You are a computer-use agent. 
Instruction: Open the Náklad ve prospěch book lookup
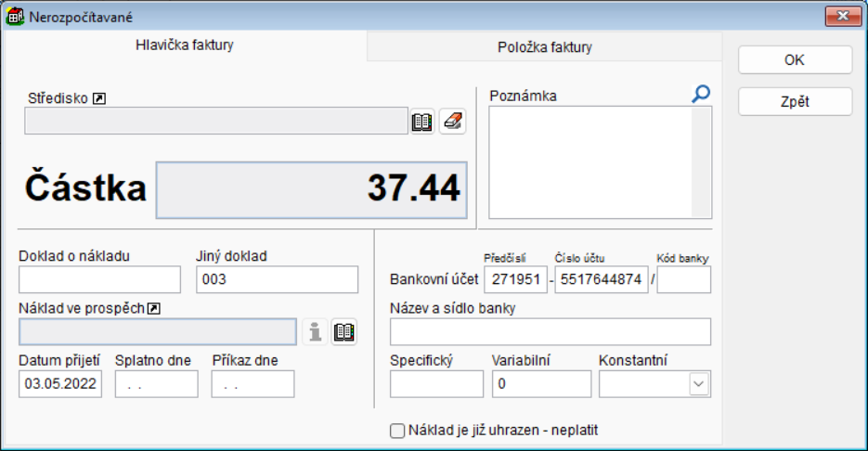click(344, 332)
